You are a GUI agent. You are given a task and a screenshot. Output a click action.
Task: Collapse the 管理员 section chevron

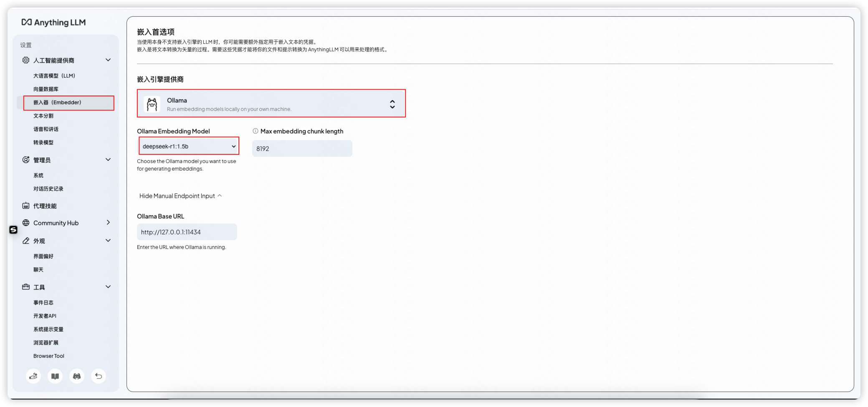click(x=108, y=160)
